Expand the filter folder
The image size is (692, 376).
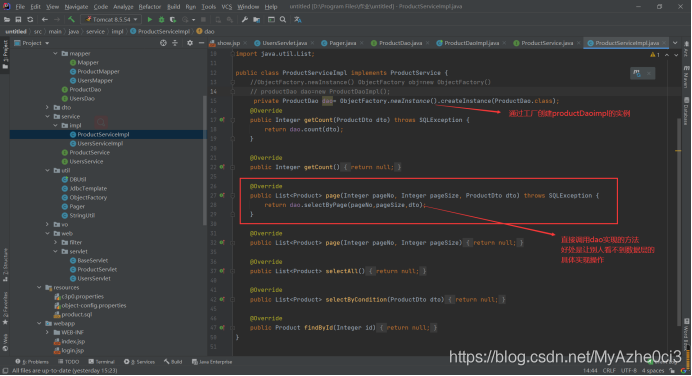pos(55,242)
